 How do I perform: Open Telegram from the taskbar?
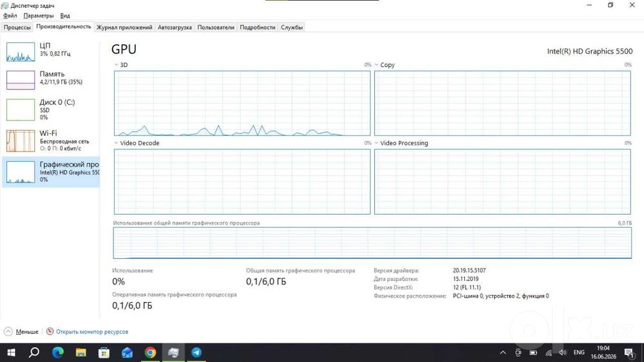(196, 352)
